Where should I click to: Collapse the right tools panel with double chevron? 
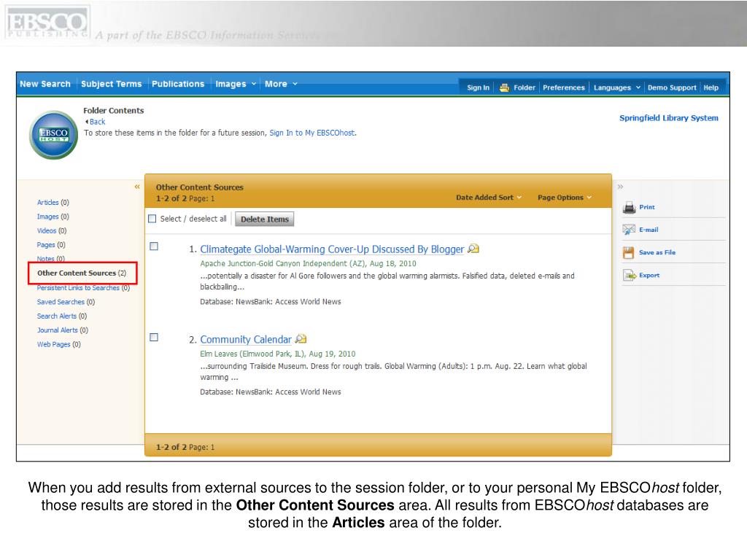[620, 187]
